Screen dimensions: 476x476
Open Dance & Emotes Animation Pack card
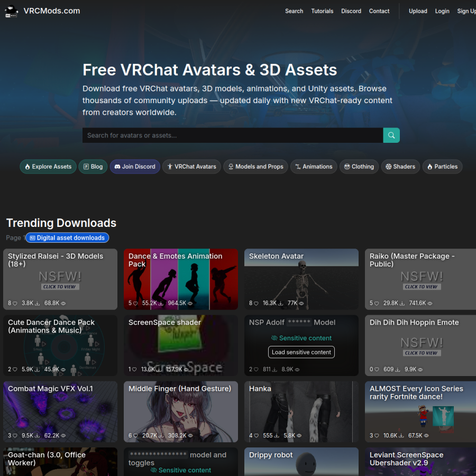coord(181,279)
